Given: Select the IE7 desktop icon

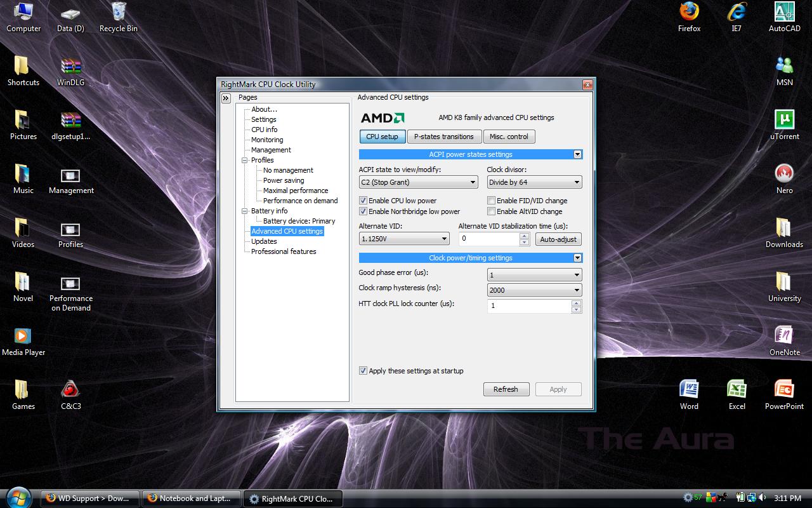Looking at the screenshot, I should click(737, 17).
